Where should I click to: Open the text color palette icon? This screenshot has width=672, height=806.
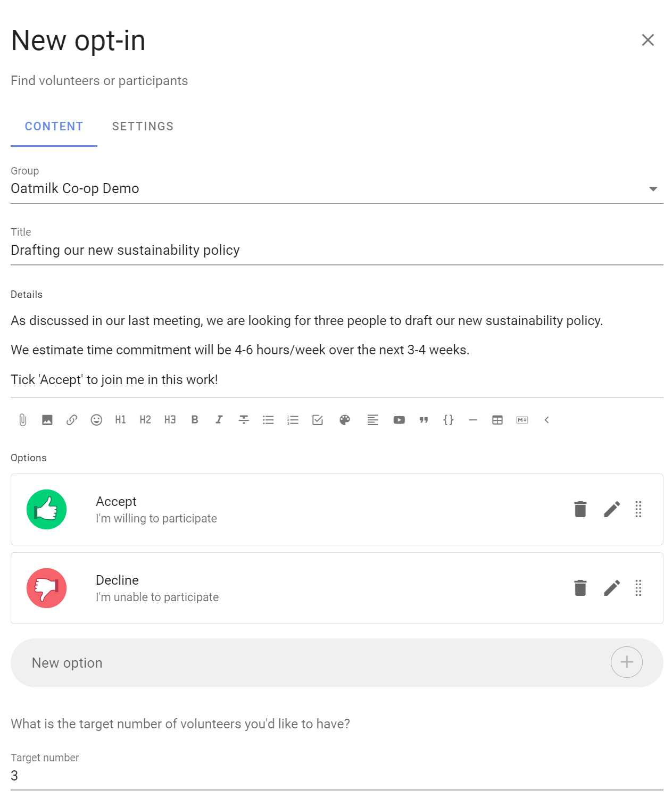click(345, 420)
